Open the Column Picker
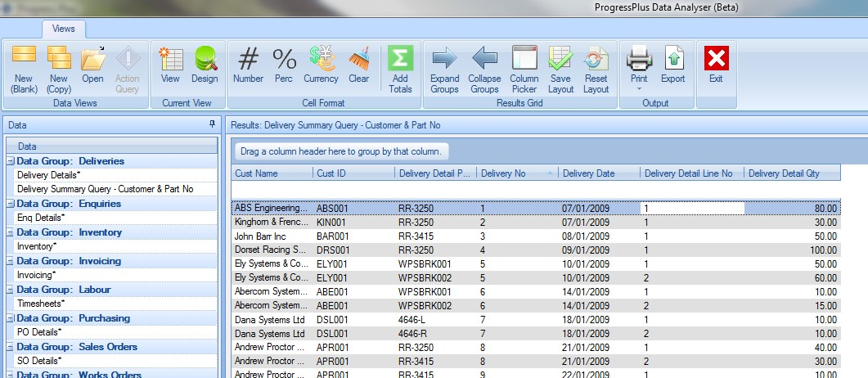Viewport: 868px width, 378px height. [x=524, y=68]
